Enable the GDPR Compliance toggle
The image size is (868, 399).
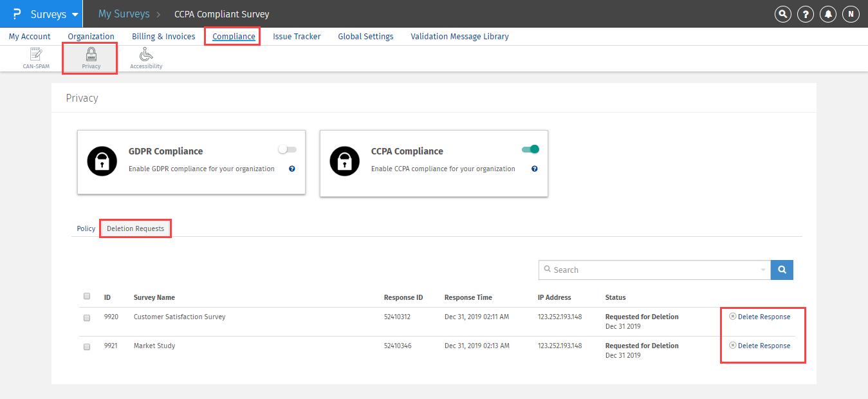pos(287,149)
